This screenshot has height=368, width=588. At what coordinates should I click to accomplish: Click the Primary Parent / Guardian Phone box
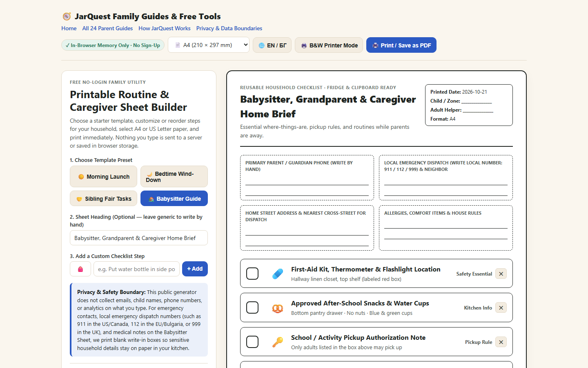click(x=307, y=177)
